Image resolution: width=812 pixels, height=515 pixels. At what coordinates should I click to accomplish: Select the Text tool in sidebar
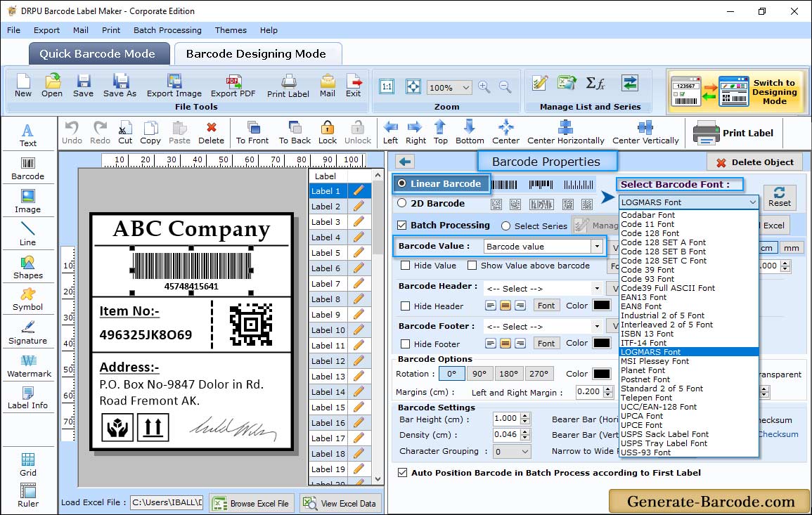(x=28, y=136)
